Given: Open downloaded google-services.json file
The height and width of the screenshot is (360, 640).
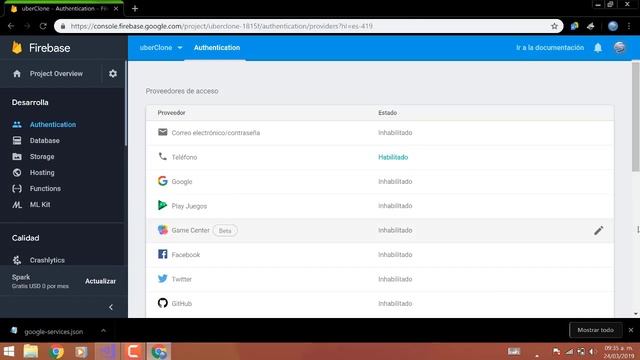Looking at the screenshot, I should tap(53, 331).
